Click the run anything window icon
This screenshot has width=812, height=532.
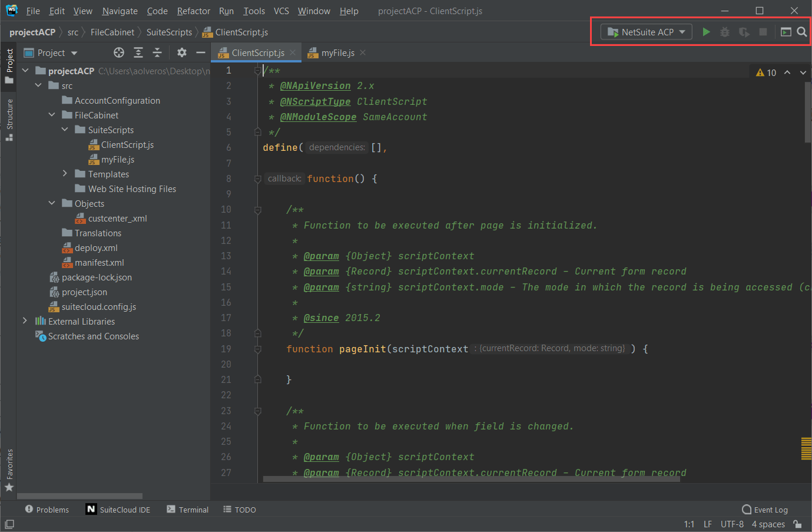[786, 32]
